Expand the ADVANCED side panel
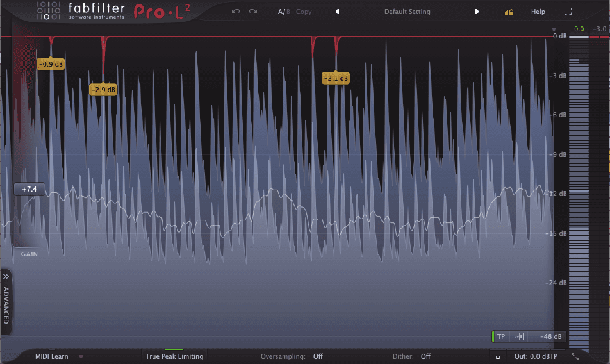610x364 pixels. (6, 302)
